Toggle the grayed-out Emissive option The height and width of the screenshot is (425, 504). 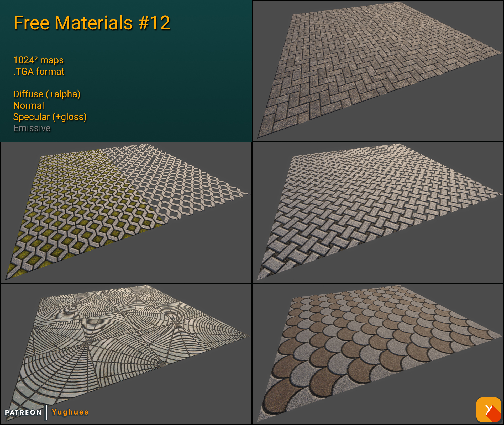tap(32, 128)
